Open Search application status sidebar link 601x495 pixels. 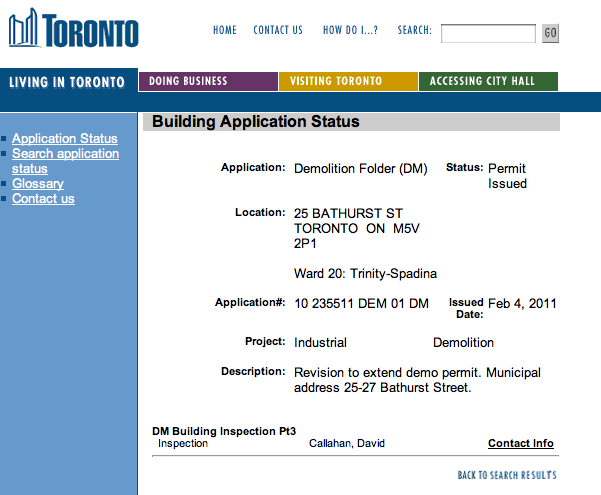[x=65, y=161]
